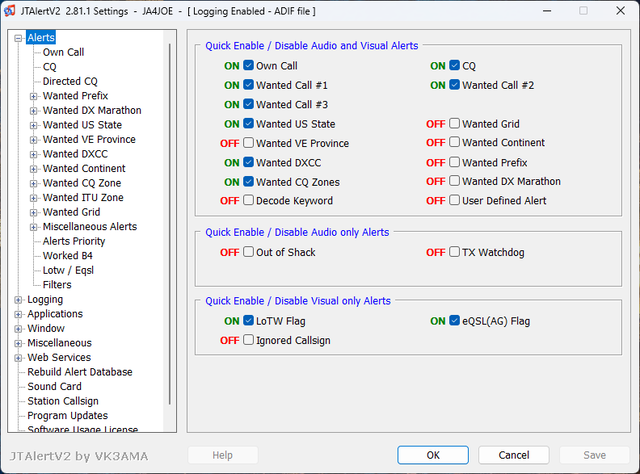Toggle the Wanted Call #2 checkbox
This screenshot has width=640, height=474.
[x=455, y=85]
